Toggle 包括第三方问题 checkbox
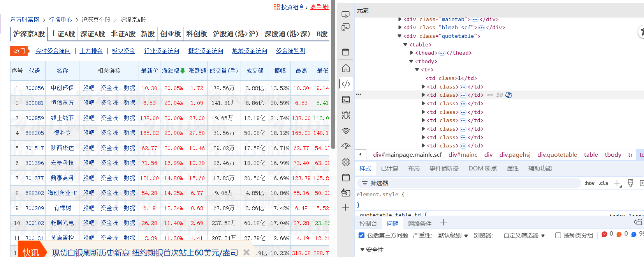Viewport: 644px width, 257px height. coord(361,235)
